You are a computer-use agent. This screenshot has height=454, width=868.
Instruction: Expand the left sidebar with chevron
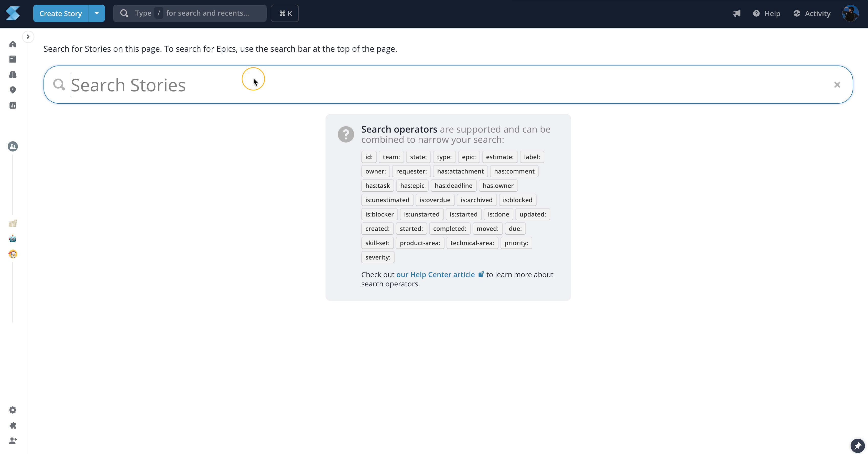pos(28,37)
